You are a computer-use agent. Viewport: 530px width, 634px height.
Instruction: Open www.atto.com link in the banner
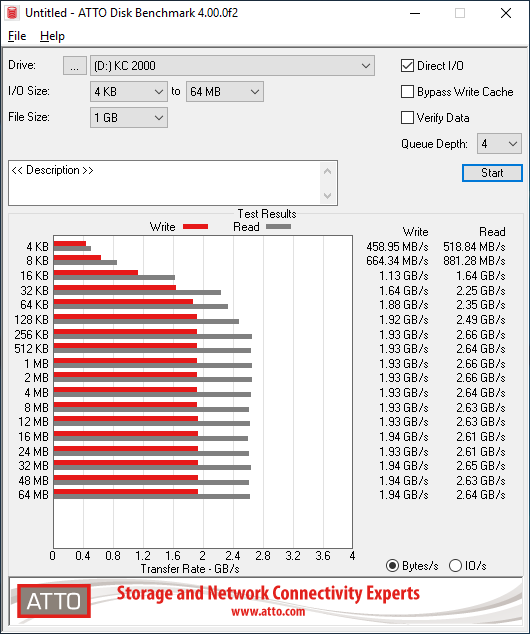[268, 611]
